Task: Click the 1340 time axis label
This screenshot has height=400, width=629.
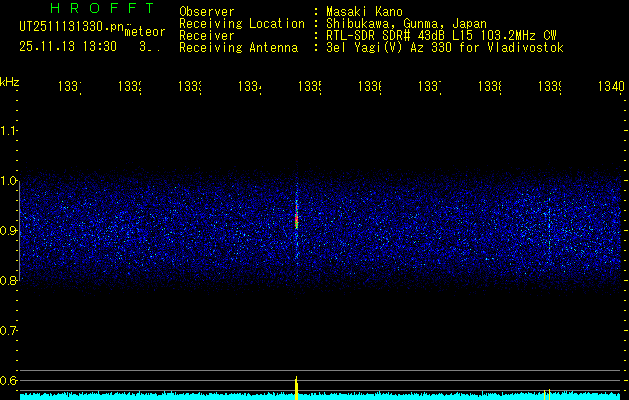Action: (608, 88)
